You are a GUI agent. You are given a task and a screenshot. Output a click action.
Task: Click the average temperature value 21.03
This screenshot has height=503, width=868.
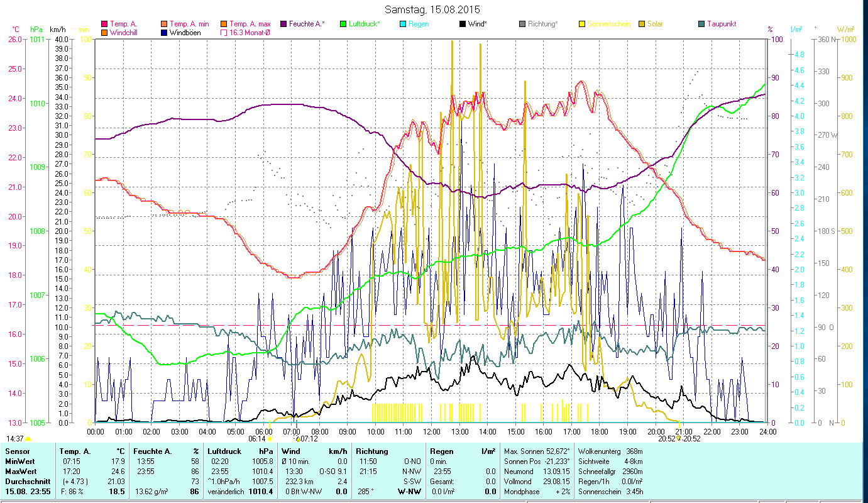point(118,482)
